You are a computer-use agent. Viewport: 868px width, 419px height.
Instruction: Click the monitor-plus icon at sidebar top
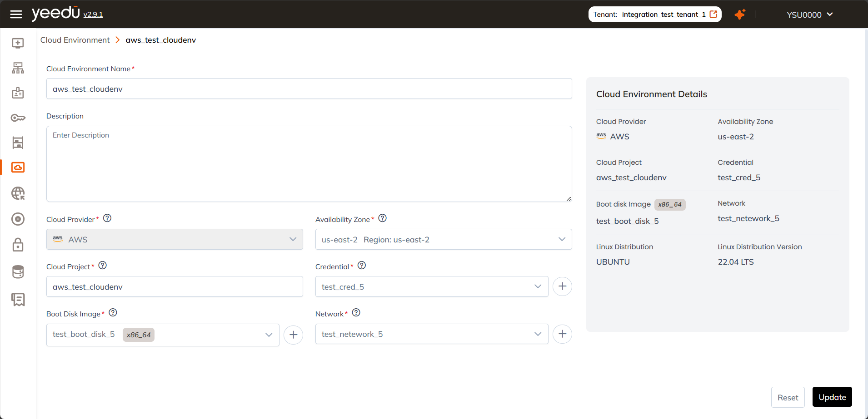18,43
